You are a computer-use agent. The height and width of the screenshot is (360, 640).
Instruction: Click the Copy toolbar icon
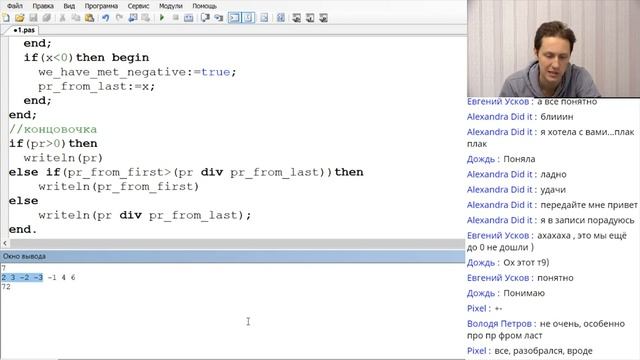point(76,18)
